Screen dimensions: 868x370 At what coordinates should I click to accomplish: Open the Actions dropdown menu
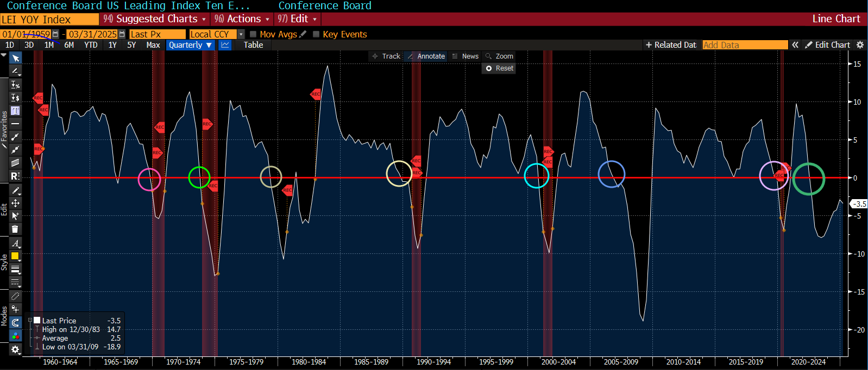click(x=241, y=19)
